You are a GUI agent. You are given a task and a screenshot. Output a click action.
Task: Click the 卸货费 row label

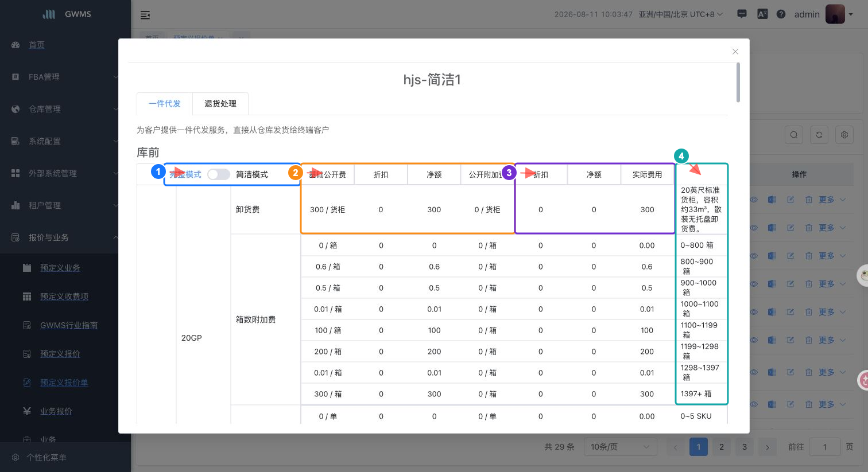click(248, 210)
